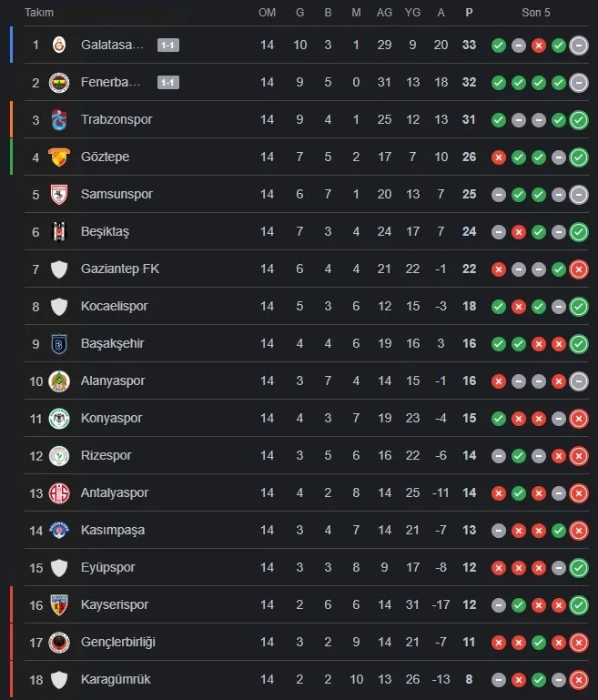Click Galatasaray's live 1-1 score badge
The width and height of the screenshot is (598, 700).
(x=167, y=45)
